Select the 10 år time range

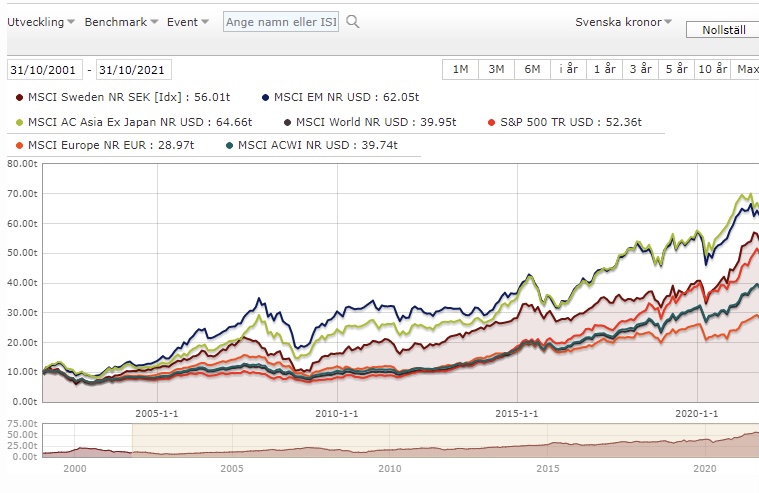712,69
